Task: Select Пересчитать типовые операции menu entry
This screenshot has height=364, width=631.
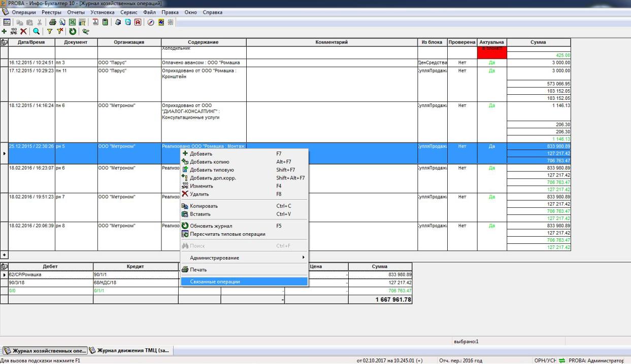Action: tap(244, 234)
